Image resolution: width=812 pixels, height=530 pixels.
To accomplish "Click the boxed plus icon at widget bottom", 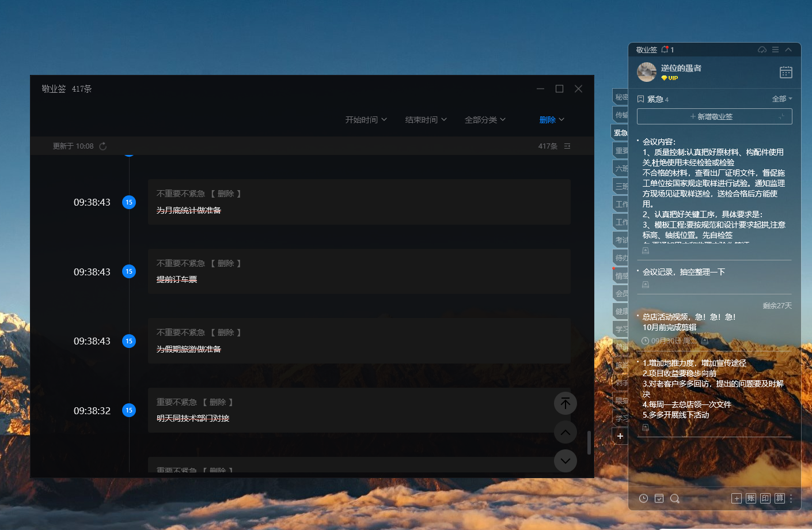I will coord(737,498).
